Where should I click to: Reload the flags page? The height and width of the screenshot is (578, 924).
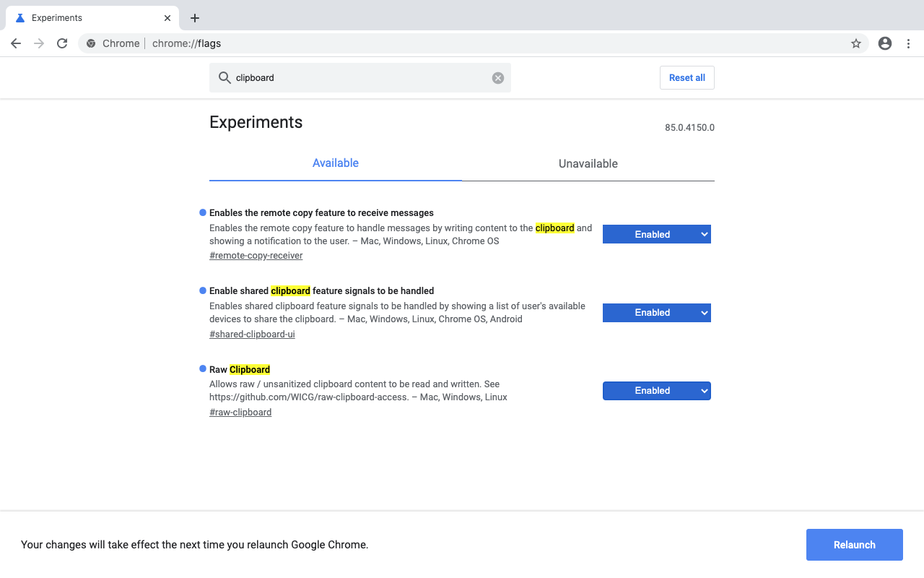coord(62,43)
